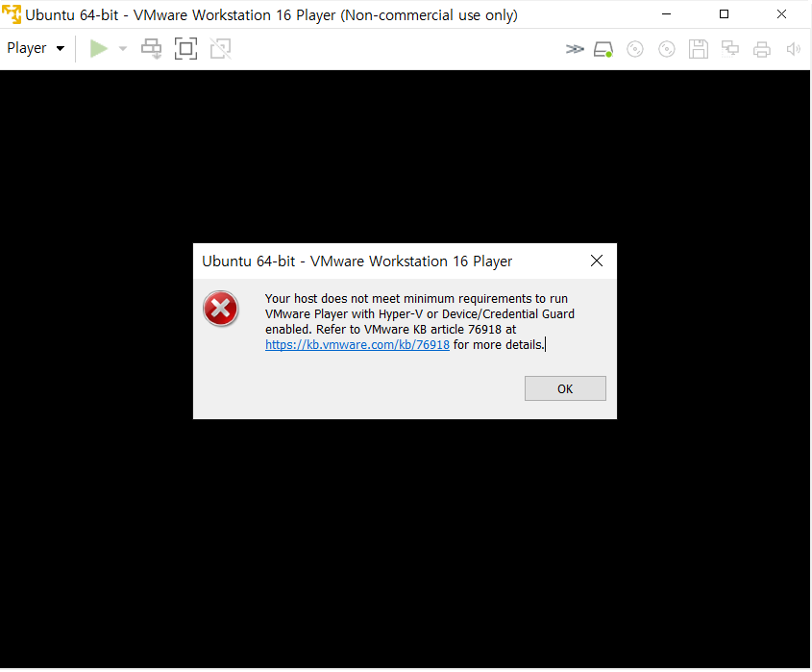Click the 'Your host does not meet' message text

(x=420, y=322)
